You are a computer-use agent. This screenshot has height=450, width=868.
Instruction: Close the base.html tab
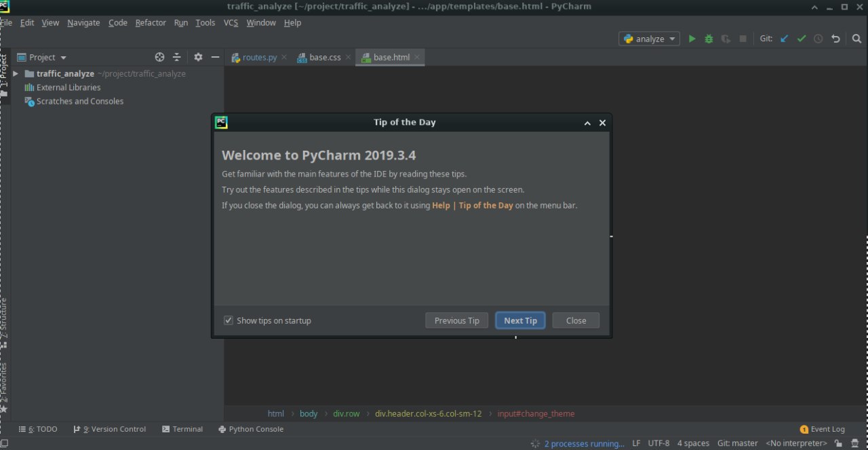coord(417,57)
